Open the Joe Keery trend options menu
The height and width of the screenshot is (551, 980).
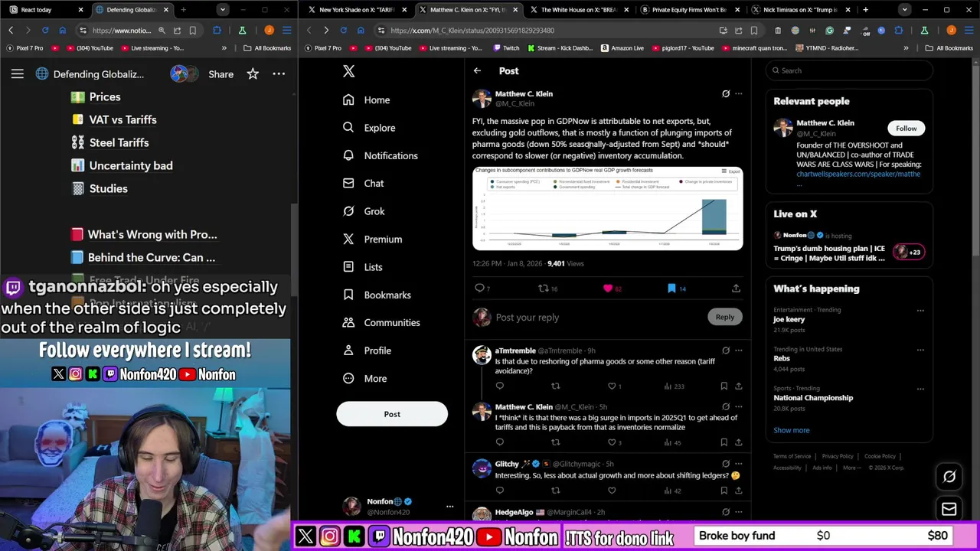tap(920, 311)
